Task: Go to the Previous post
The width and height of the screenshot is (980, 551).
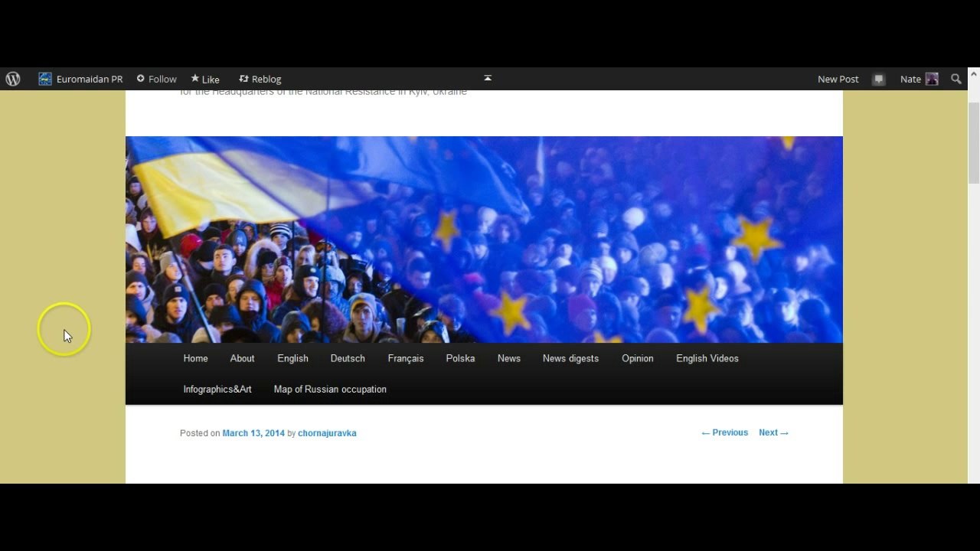Action: pos(724,432)
